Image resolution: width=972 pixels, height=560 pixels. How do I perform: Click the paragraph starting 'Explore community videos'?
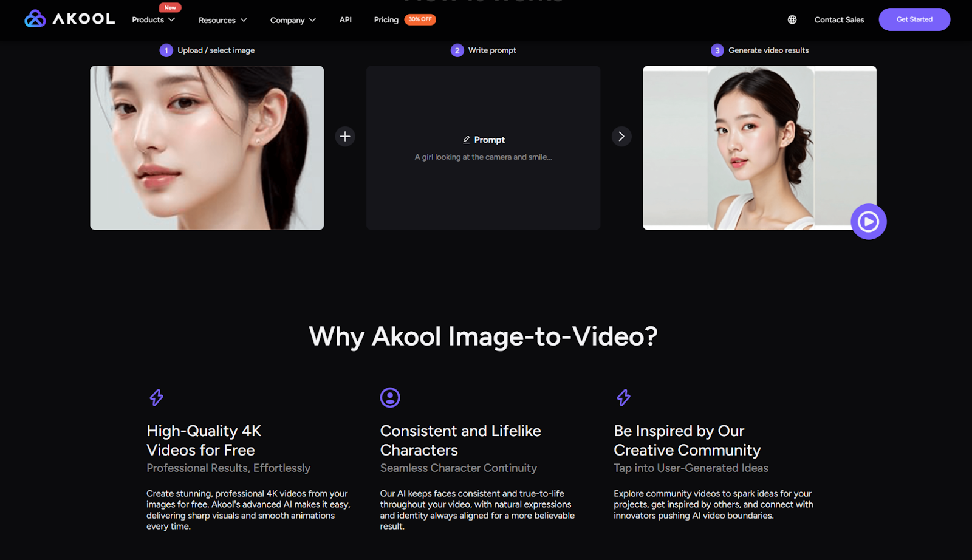(713, 505)
